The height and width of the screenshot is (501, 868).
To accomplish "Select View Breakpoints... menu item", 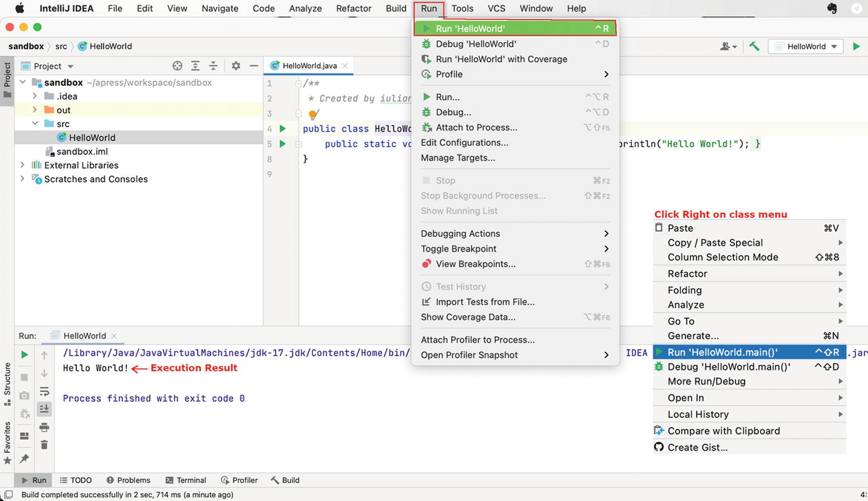I will tap(515, 264).
